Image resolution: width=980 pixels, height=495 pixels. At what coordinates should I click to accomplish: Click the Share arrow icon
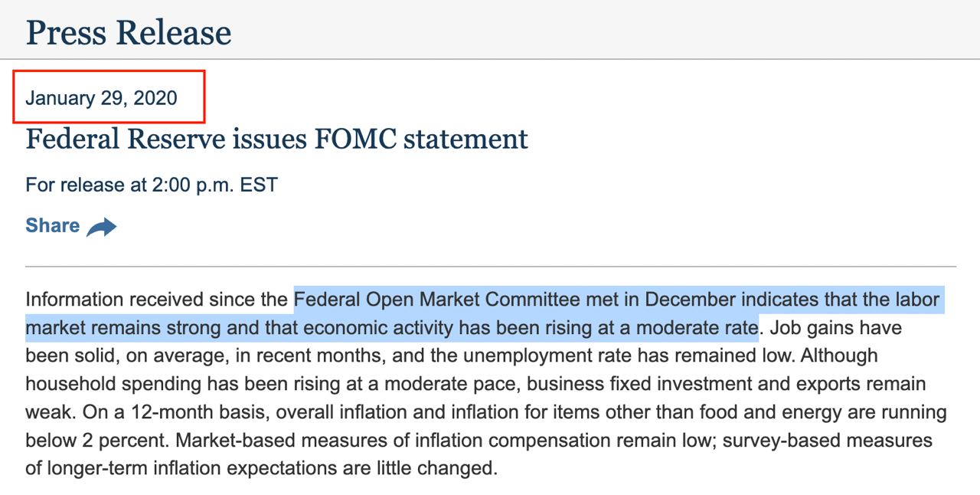[x=101, y=227]
